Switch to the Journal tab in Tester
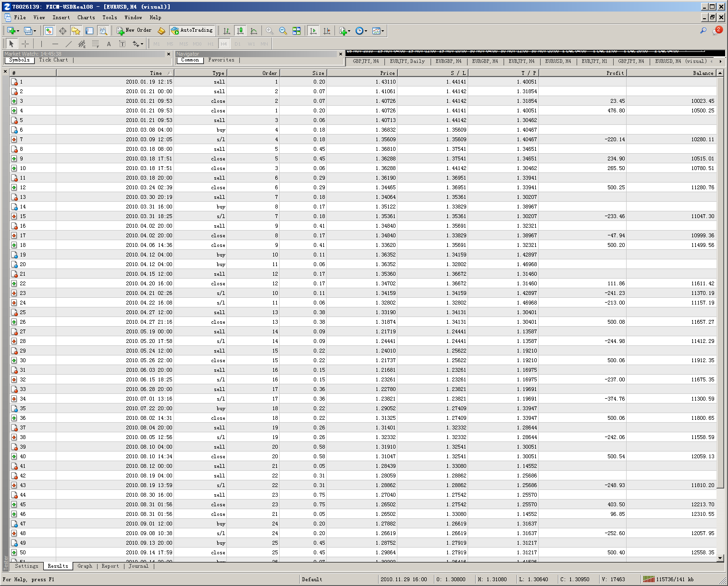The width and height of the screenshot is (728, 586). click(138, 566)
